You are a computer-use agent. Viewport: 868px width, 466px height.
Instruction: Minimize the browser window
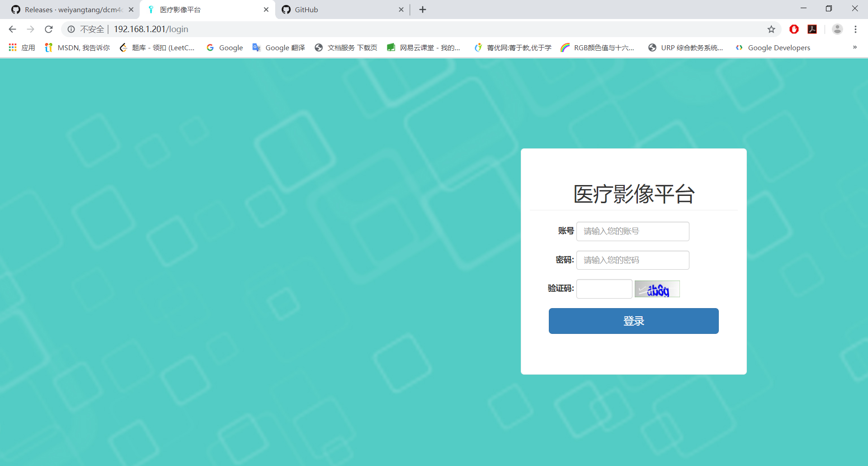[x=803, y=8]
